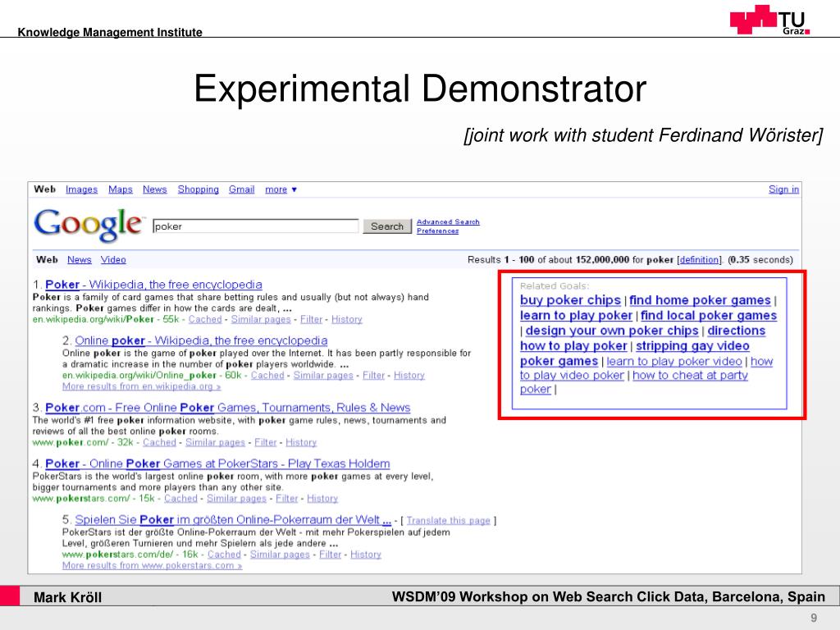The image size is (840, 630).
Task: Click 'Translate this page' link
Action: 449,521
